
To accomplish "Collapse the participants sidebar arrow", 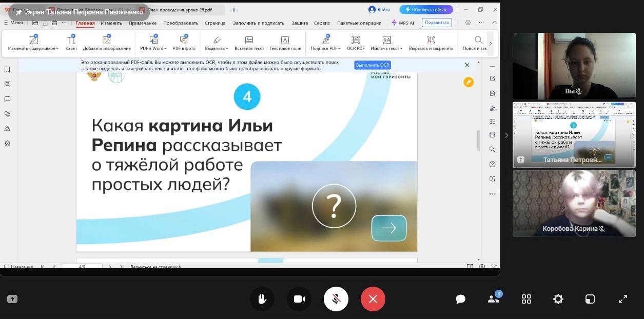I will [506, 135].
